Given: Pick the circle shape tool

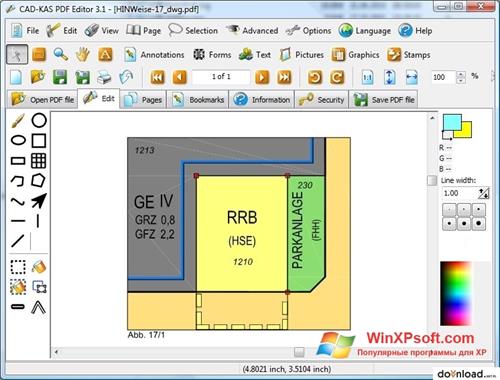Looking at the screenshot, I should point(39,120).
